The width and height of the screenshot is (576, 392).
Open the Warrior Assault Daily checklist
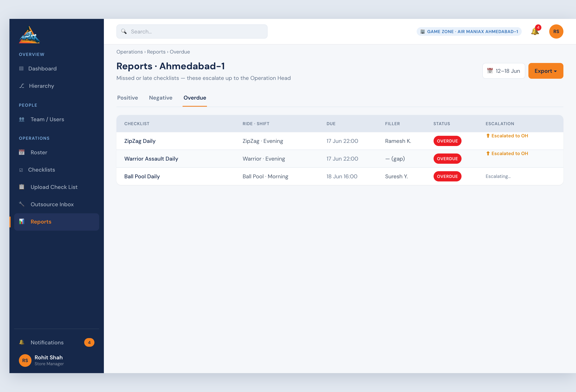(x=151, y=158)
